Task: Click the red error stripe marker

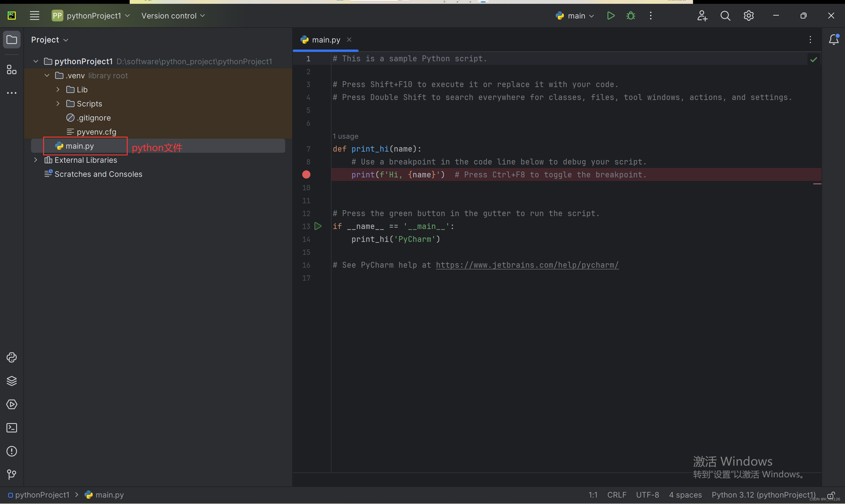Action: coord(817,184)
